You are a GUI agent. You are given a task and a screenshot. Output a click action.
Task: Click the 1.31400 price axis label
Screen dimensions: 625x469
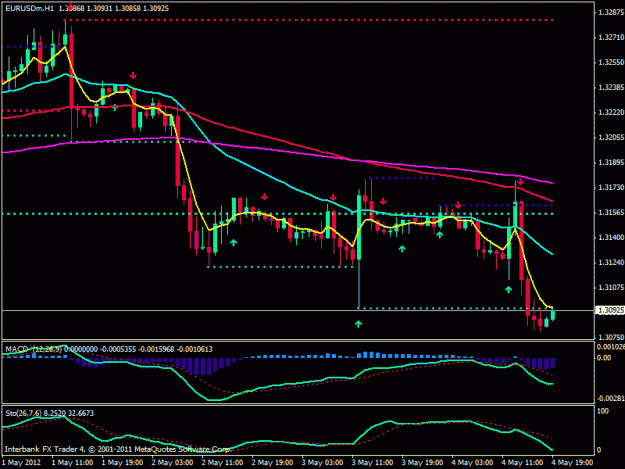point(611,237)
